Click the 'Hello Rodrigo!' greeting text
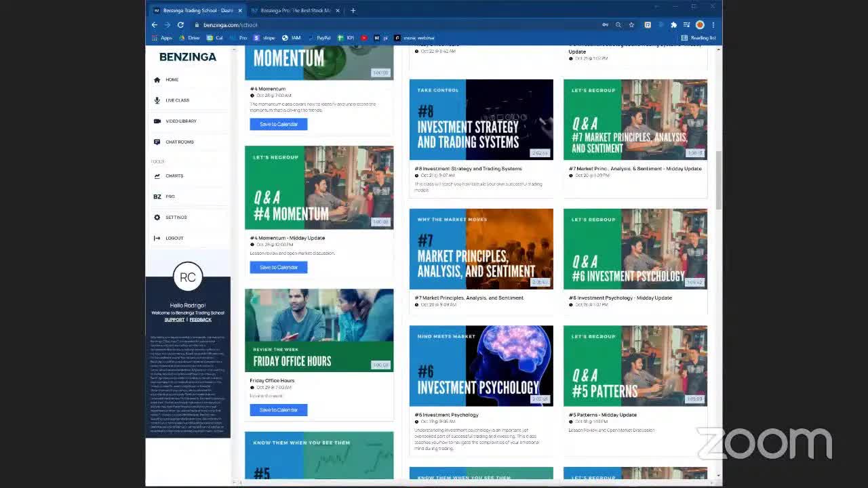The height and width of the screenshot is (488, 868). point(188,306)
